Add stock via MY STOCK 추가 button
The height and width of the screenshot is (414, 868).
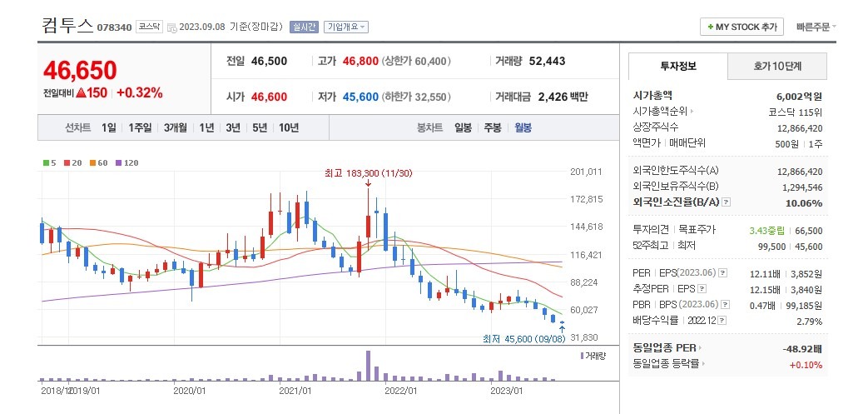tap(742, 27)
